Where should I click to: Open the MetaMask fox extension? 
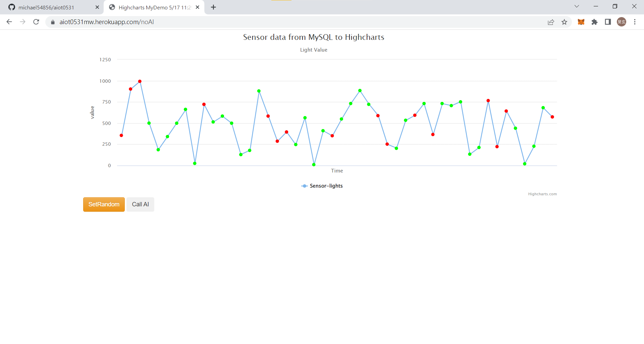point(581,22)
